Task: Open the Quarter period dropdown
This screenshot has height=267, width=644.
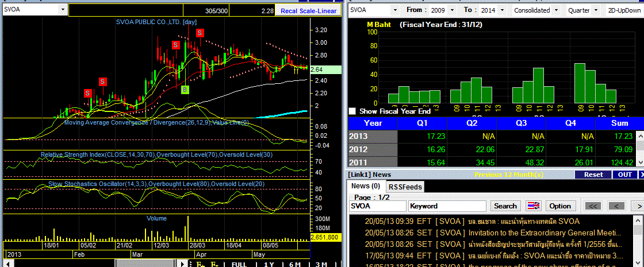Action: coord(597,10)
